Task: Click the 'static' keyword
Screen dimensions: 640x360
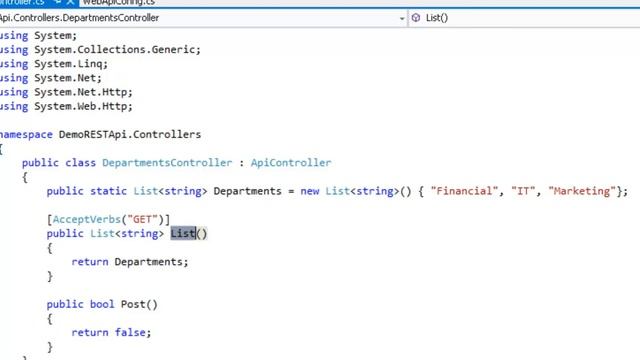Action: coord(108,191)
